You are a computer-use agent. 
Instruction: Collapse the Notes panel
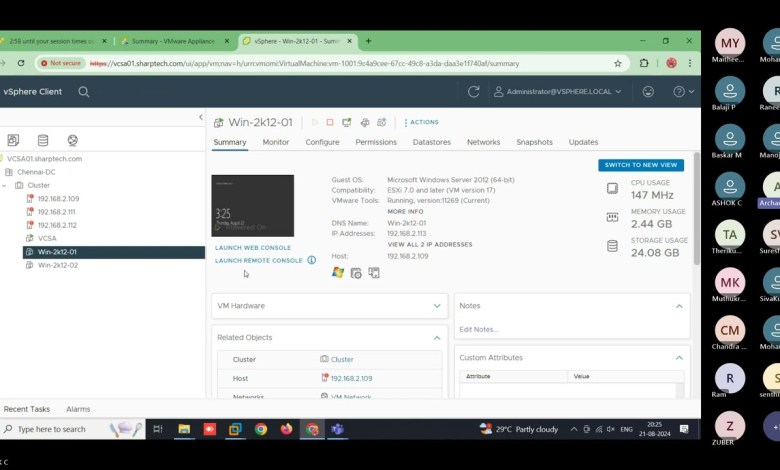tap(679, 306)
